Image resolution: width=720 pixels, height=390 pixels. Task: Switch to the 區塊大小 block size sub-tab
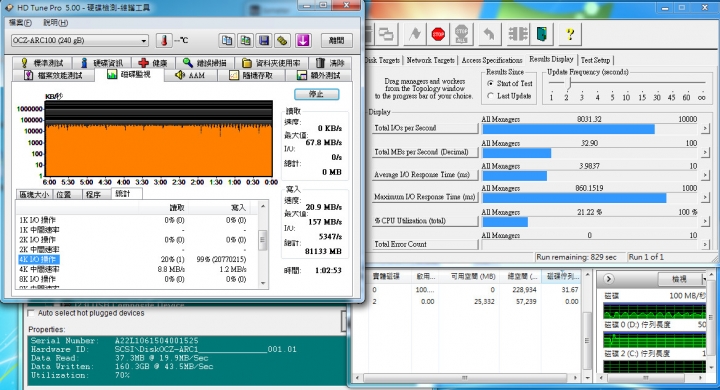34,195
